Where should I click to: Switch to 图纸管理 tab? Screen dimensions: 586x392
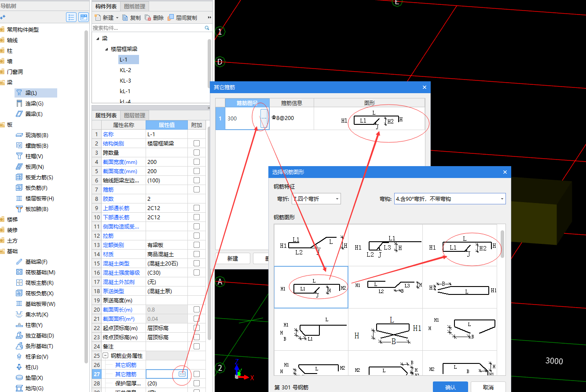tap(136, 7)
